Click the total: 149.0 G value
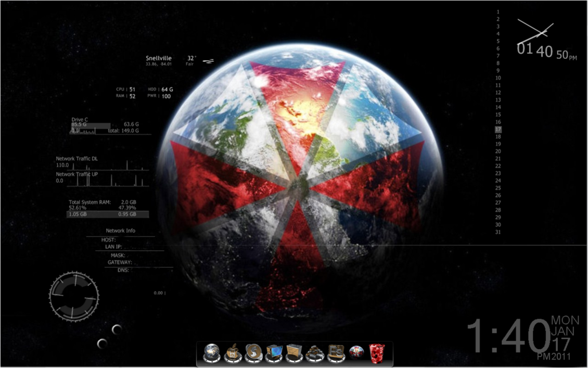Viewport: 588px width, 368px height. (x=123, y=131)
